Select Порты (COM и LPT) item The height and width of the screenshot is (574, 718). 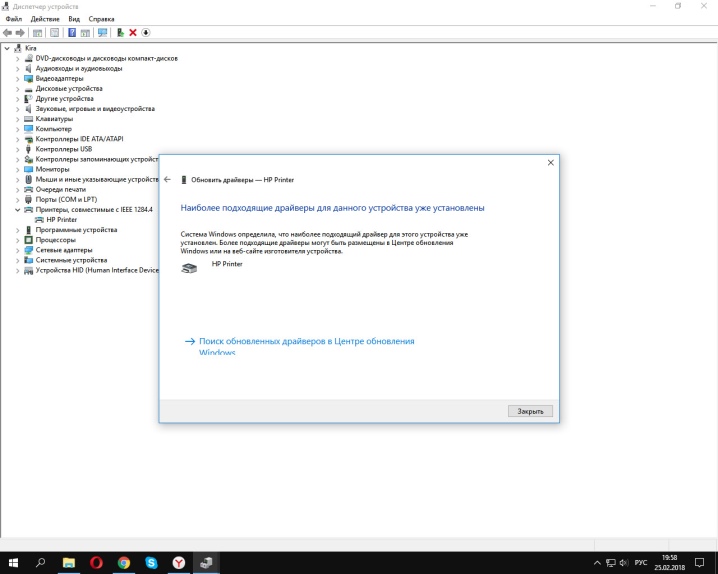pyautogui.click(x=66, y=200)
